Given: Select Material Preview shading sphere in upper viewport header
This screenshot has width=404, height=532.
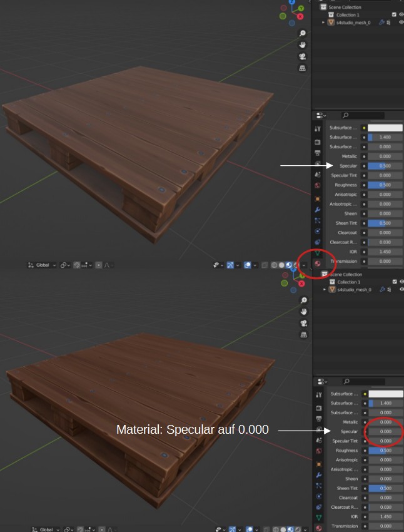Looking at the screenshot, I should pyautogui.click(x=288, y=265).
